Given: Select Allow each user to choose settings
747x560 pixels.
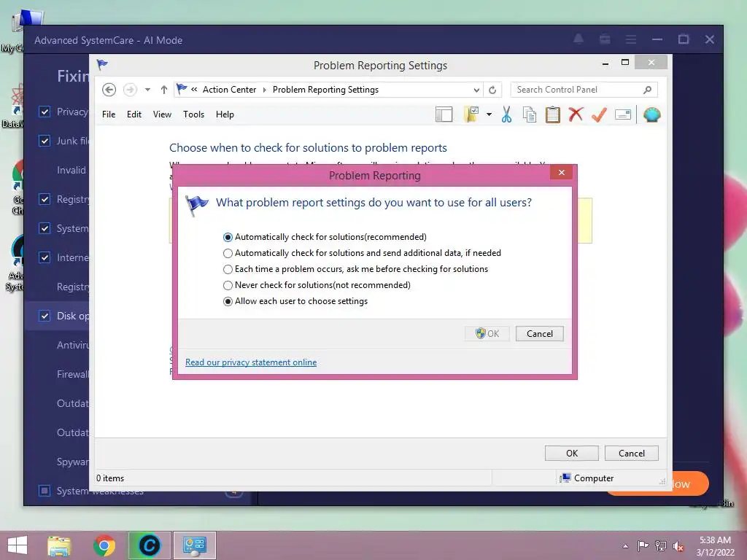Looking at the screenshot, I should [x=228, y=301].
